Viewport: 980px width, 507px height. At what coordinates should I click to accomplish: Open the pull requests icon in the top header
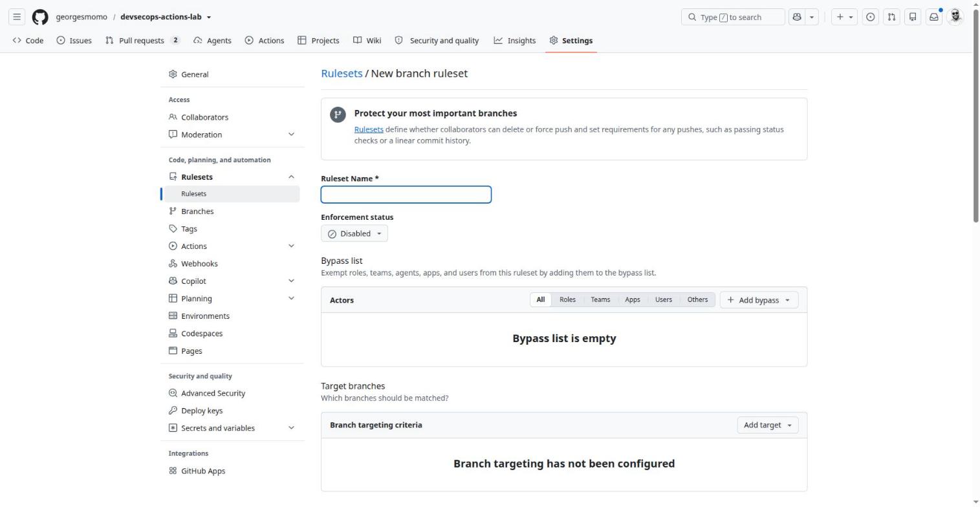pos(891,17)
